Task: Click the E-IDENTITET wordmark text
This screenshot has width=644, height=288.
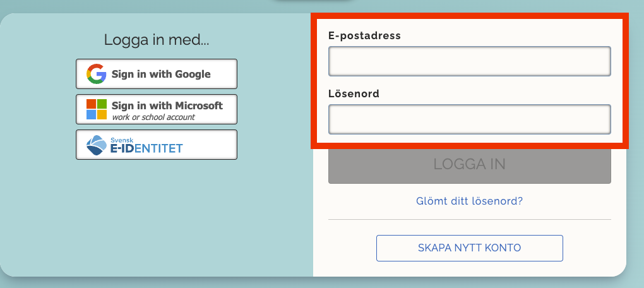Action: coord(146,148)
